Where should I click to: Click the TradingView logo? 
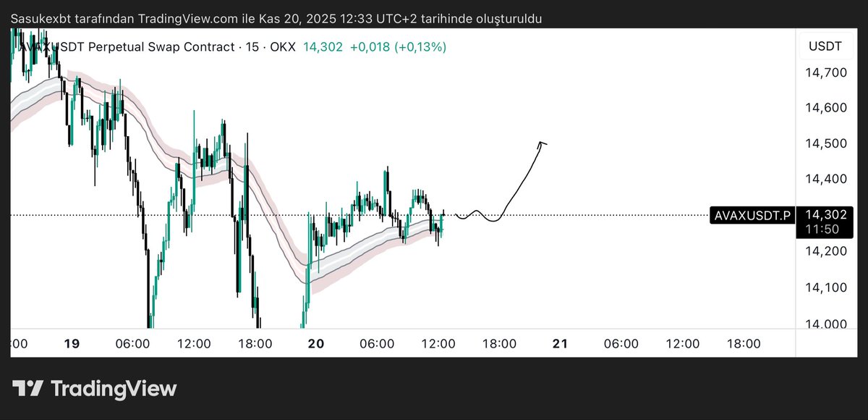94,389
